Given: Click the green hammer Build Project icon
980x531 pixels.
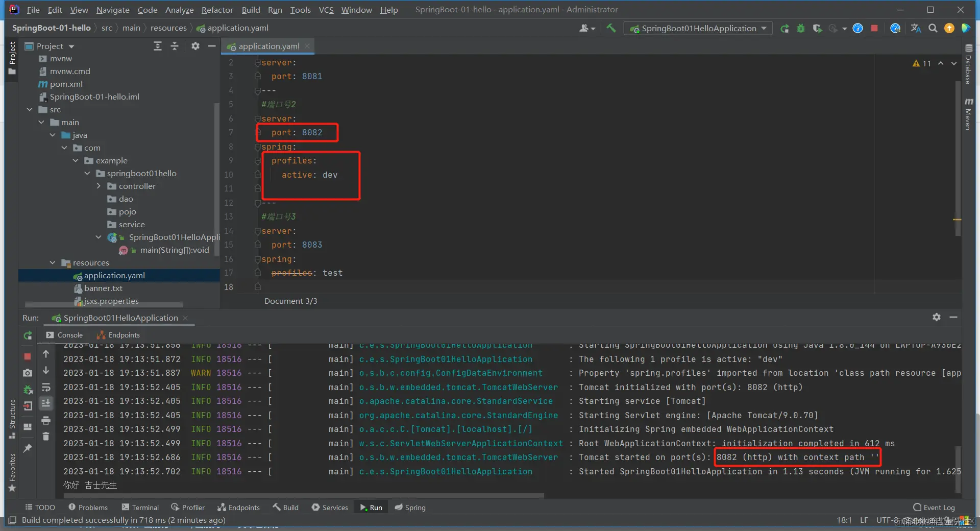Looking at the screenshot, I should tap(611, 28).
